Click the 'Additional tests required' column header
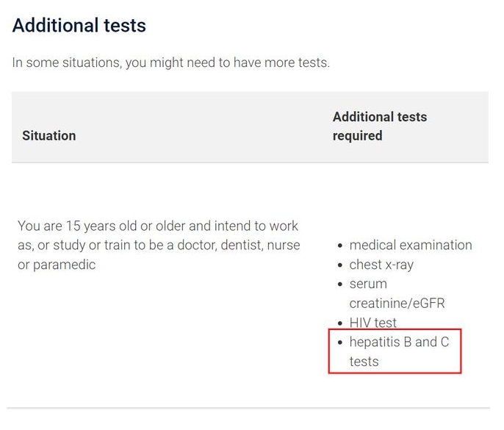504x430 pixels. coord(380,126)
